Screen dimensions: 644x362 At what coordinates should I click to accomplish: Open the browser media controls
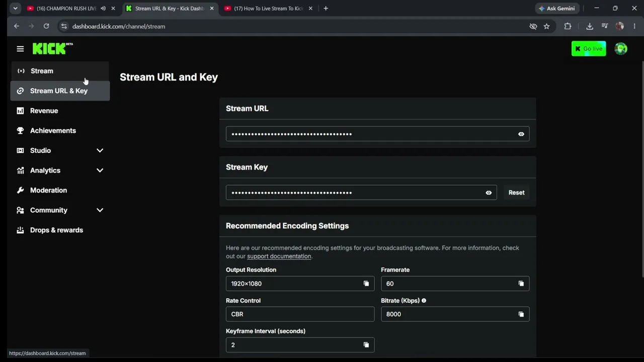tap(605, 26)
